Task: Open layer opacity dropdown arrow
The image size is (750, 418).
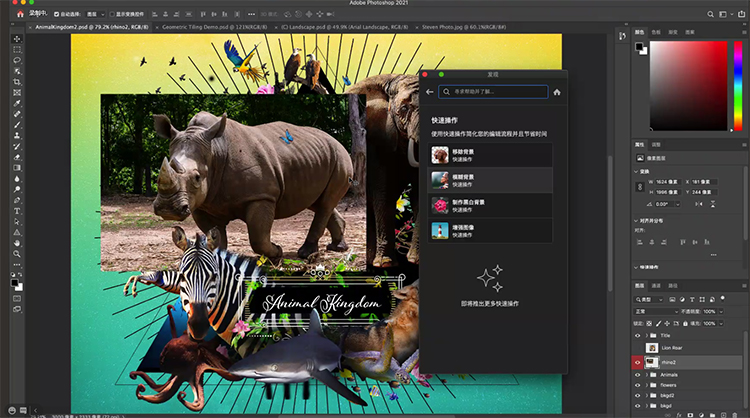Action: pos(721,311)
